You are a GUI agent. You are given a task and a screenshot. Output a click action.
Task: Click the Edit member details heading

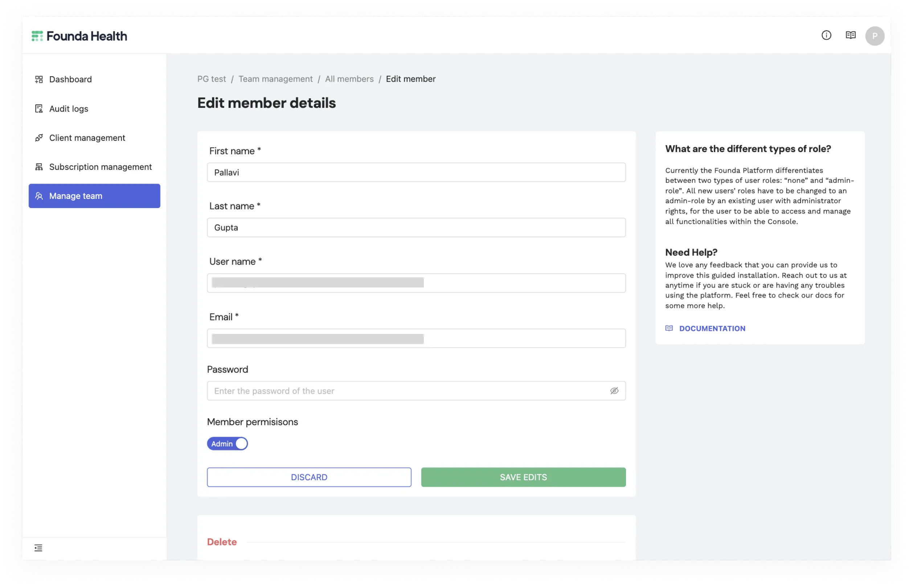266,103
